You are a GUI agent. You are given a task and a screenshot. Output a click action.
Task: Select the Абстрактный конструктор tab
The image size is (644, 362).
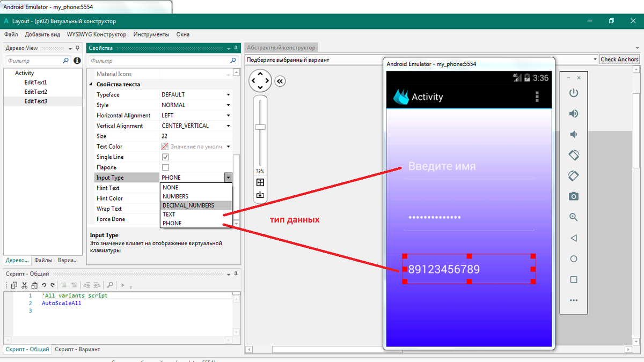click(x=281, y=47)
